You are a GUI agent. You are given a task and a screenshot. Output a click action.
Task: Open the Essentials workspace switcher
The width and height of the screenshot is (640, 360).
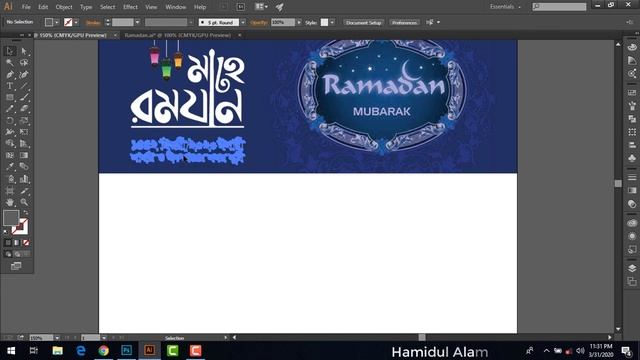click(505, 7)
